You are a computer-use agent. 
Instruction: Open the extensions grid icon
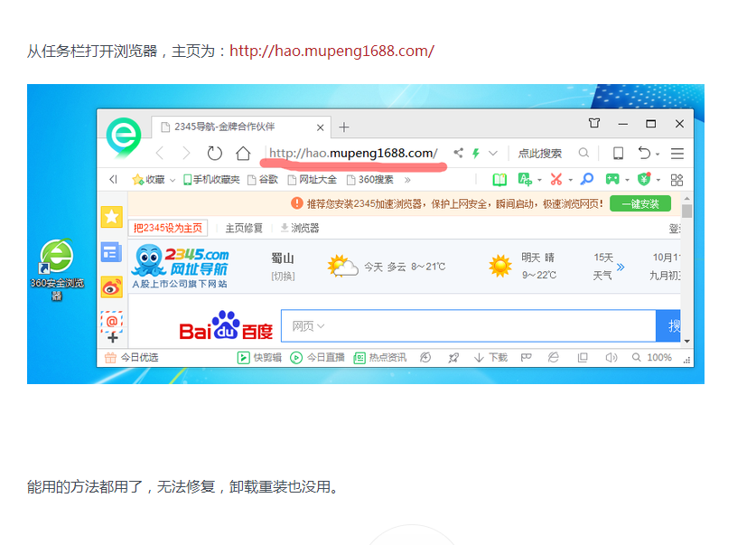677,180
